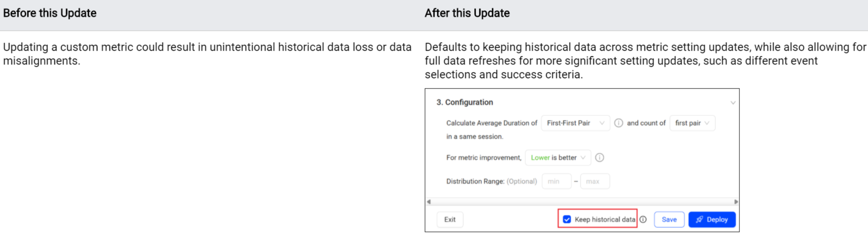Viewport: 868px width, 239px height.
Task: Click the Save button
Action: click(x=669, y=220)
